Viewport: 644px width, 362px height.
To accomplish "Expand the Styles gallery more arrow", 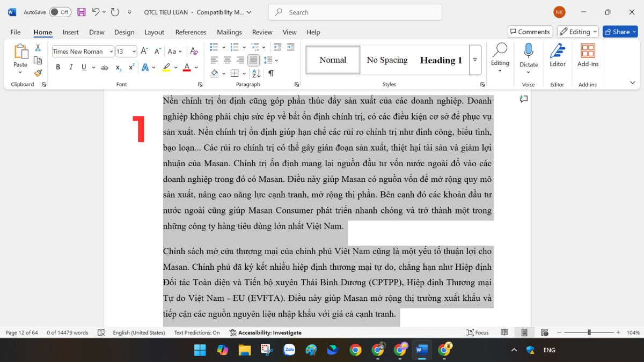I will point(475,60).
